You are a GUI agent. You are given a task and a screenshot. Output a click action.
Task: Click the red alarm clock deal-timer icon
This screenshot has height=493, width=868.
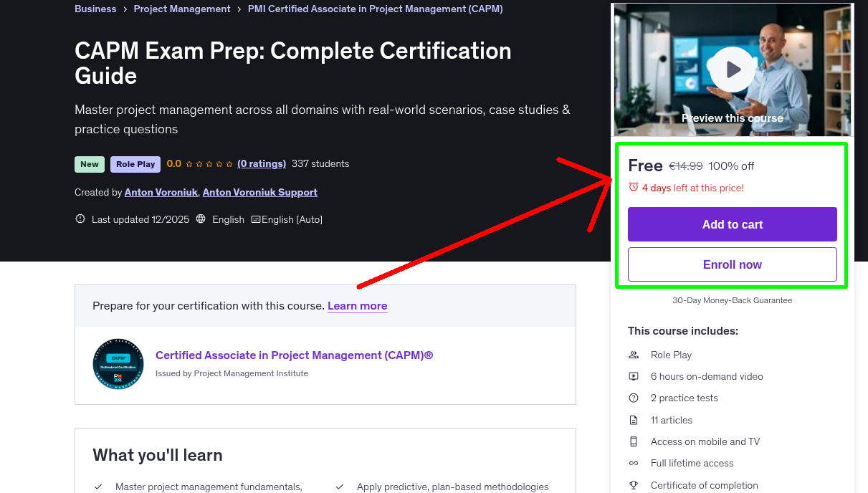click(634, 188)
